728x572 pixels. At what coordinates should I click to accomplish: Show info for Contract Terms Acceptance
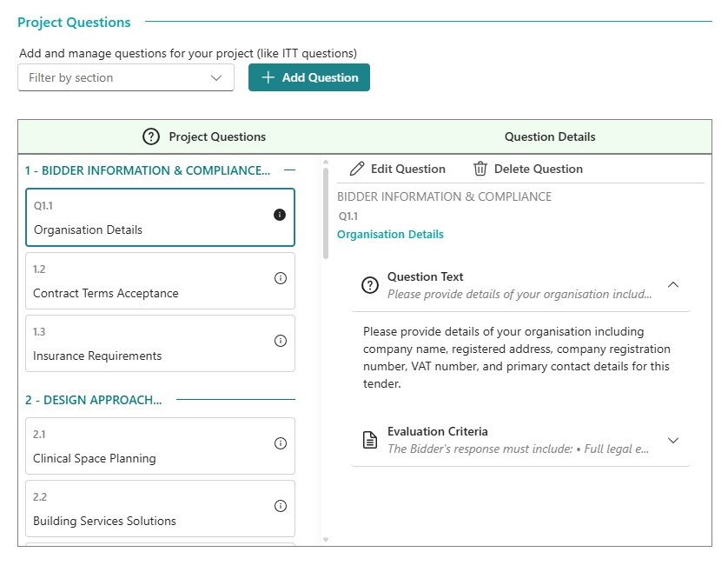click(281, 278)
